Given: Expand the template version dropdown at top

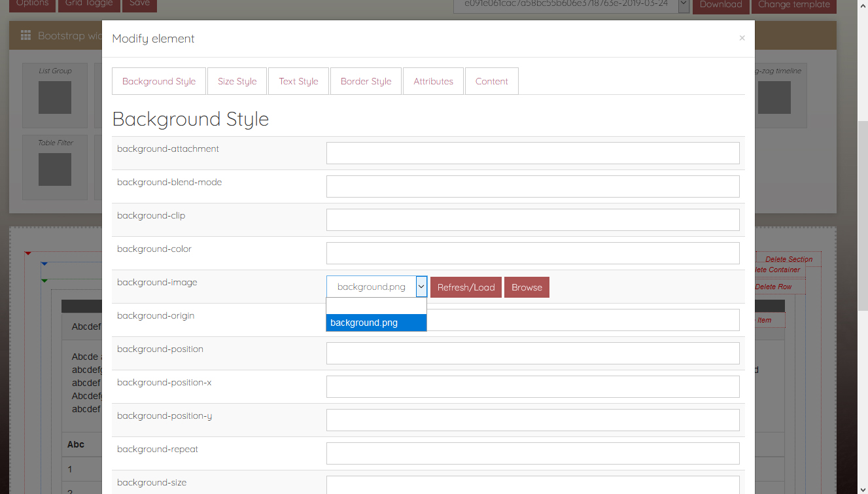Looking at the screenshot, I should click(684, 4).
